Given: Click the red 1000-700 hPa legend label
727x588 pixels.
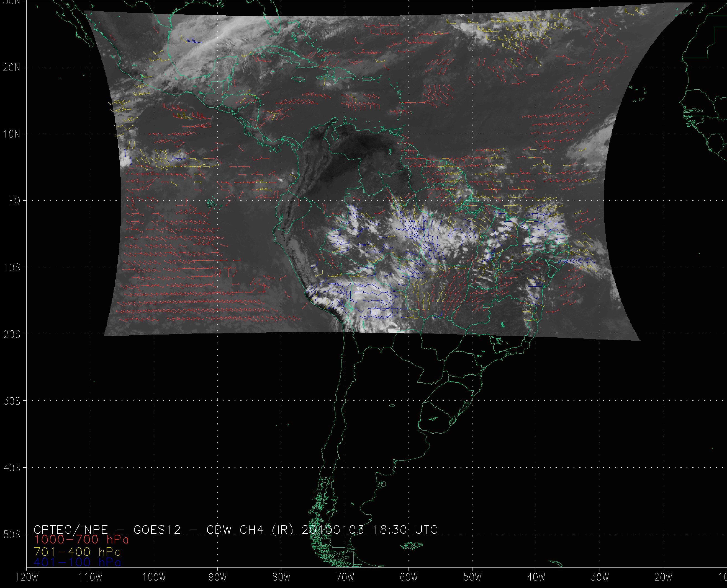Looking at the screenshot, I should coord(81,539).
